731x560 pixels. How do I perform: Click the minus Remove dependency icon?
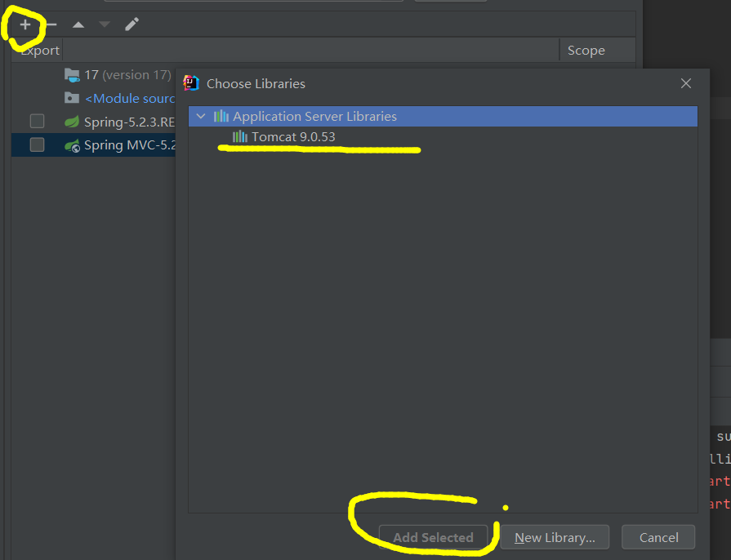tap(51, 24)
